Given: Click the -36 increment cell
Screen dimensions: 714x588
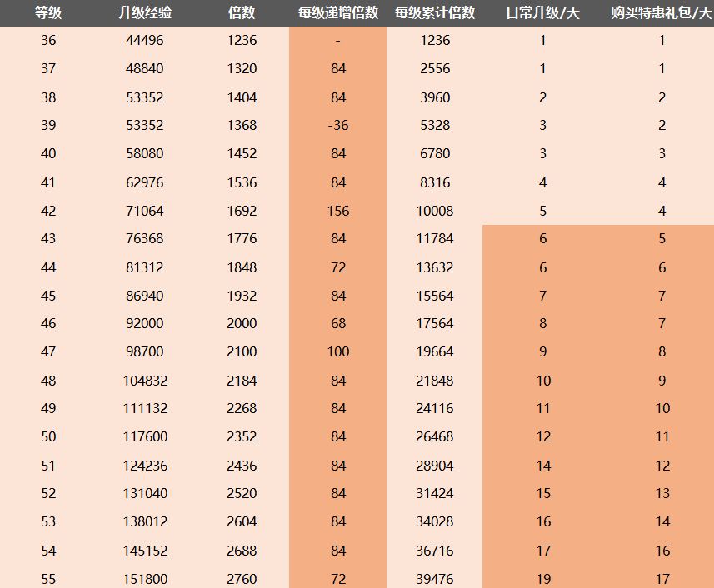Looking at the screenshot, I should [x=338, y=125].
